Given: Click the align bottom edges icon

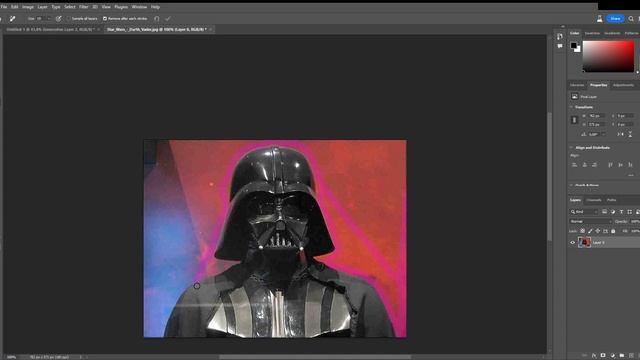Looking at the screenshot, I should click(630, 165).
